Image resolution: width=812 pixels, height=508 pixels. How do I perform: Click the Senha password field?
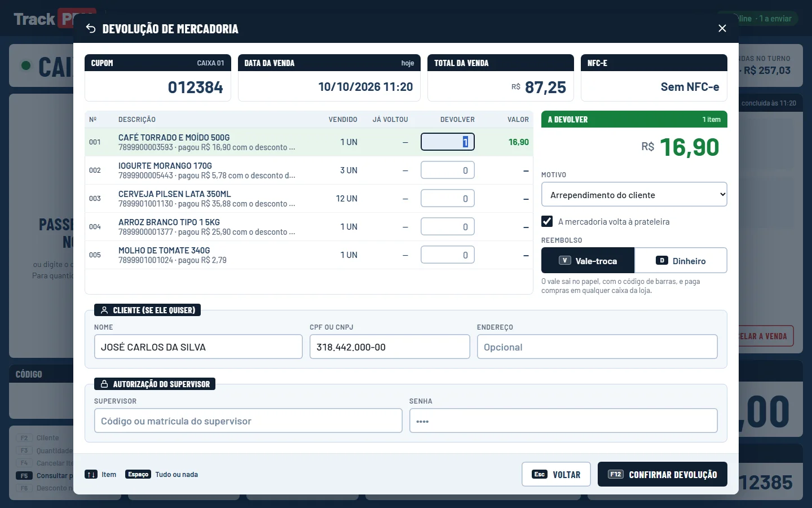click(563, 421)
